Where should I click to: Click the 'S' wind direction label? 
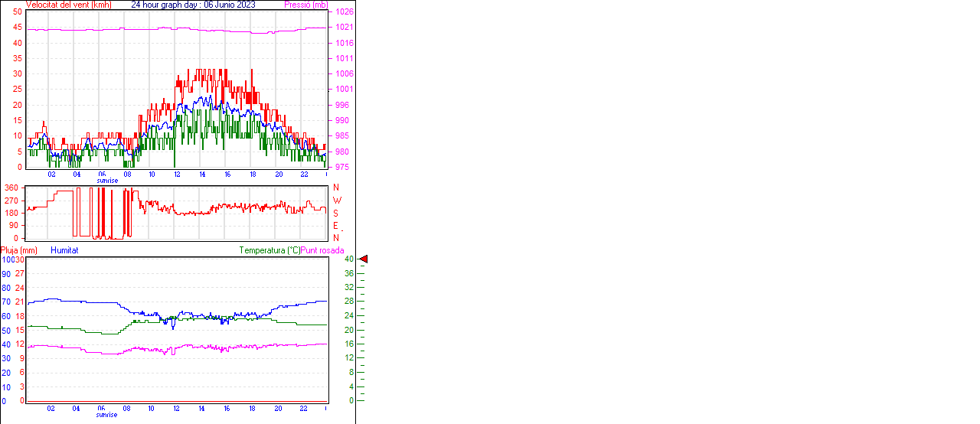[x=335, y=213]
